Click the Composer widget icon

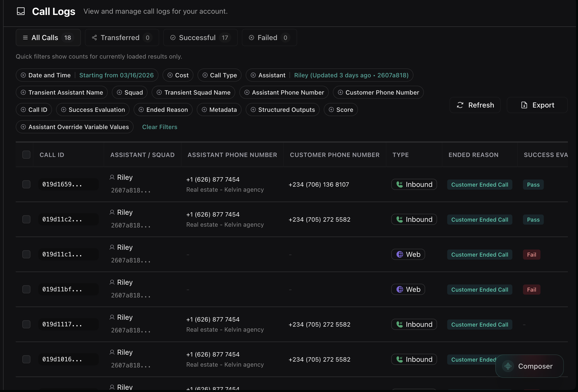(508, 366)
